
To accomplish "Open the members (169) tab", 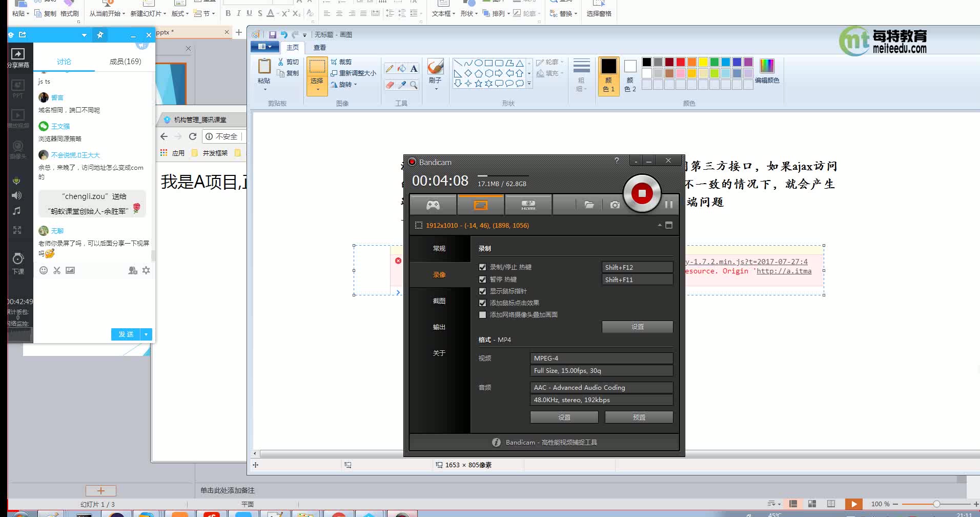I will pyautogui.click(x=125, y=62).
